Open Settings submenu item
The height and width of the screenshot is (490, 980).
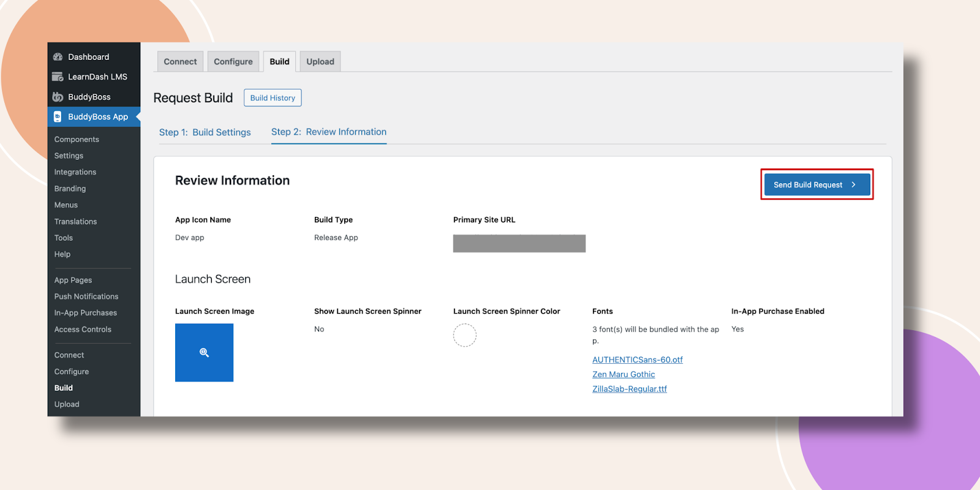(69, 156)
